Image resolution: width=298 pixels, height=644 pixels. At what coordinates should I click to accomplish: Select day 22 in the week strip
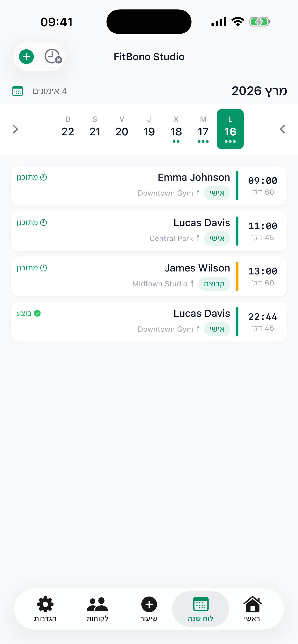(68, 130)
